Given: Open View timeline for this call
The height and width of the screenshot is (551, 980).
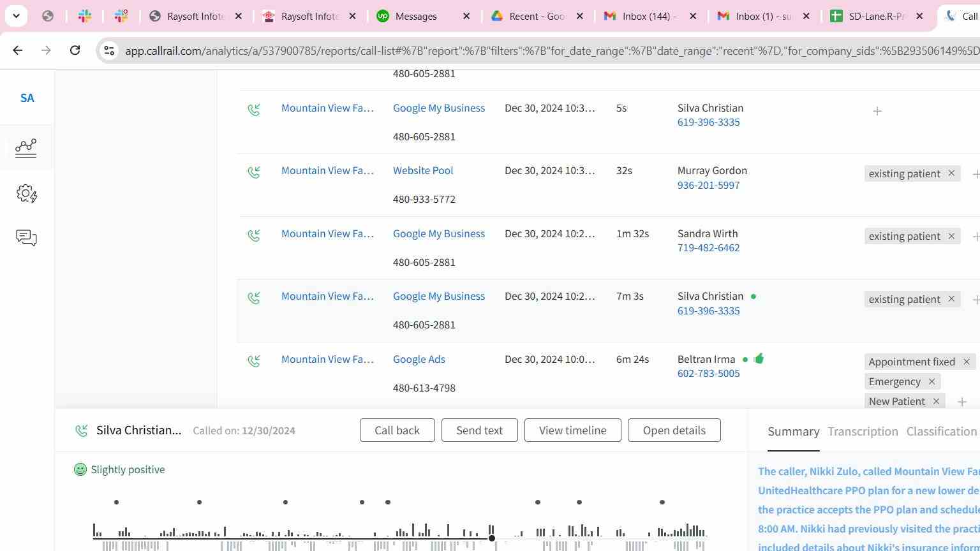Looking at the screenshot, I should (x=572, y=430).
